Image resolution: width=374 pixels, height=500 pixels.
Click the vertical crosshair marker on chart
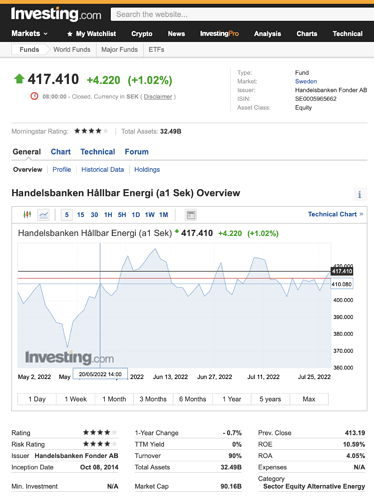(x=100, y=305)
